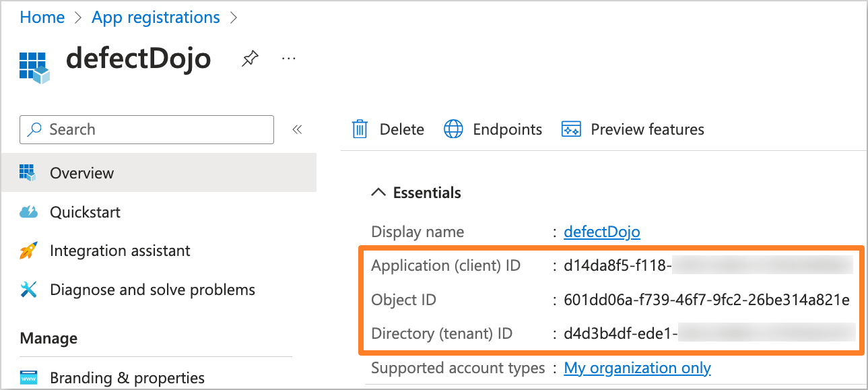Click the My organization only link
The width and height of the screenshot is (868, 390).
pyautogui.click(x=636, y=368)
